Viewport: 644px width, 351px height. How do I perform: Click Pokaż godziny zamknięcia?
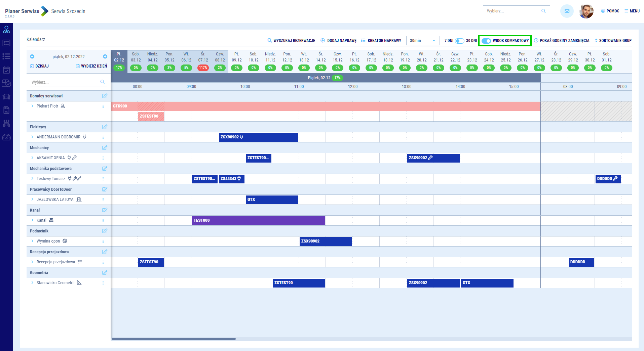coord(562,41)
